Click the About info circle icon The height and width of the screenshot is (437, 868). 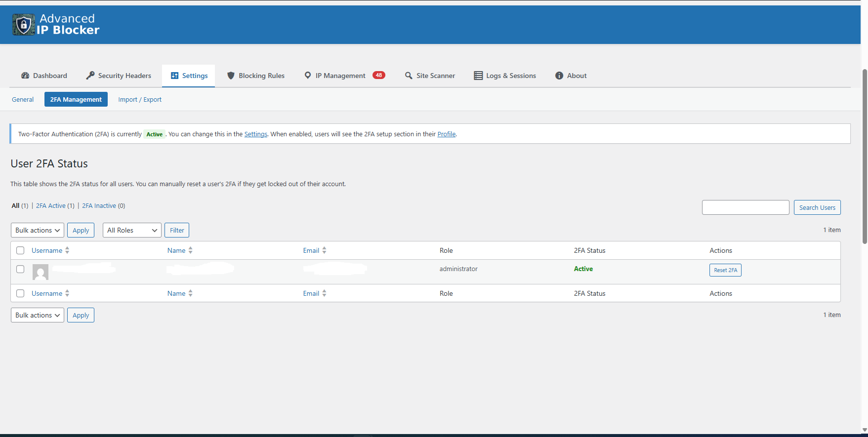[x=559, y=76]
